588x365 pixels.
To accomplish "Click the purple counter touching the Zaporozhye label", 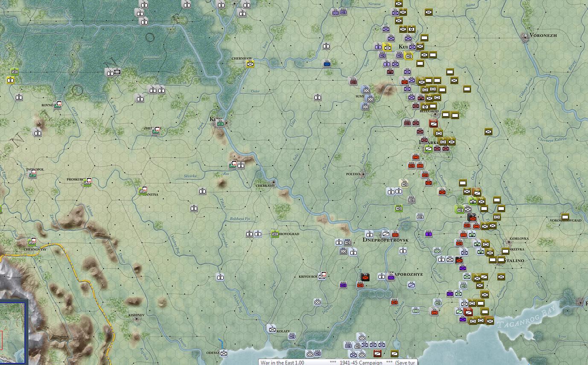I will 390,277.
